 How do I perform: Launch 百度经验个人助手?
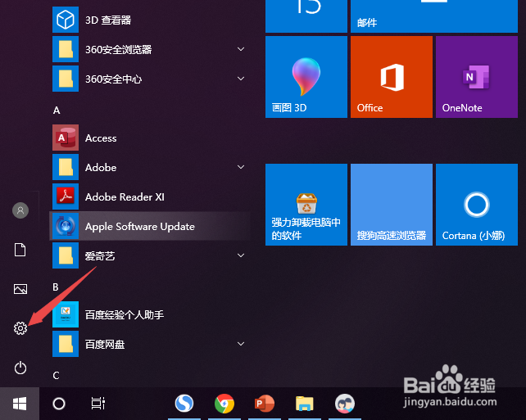[150, 314]
